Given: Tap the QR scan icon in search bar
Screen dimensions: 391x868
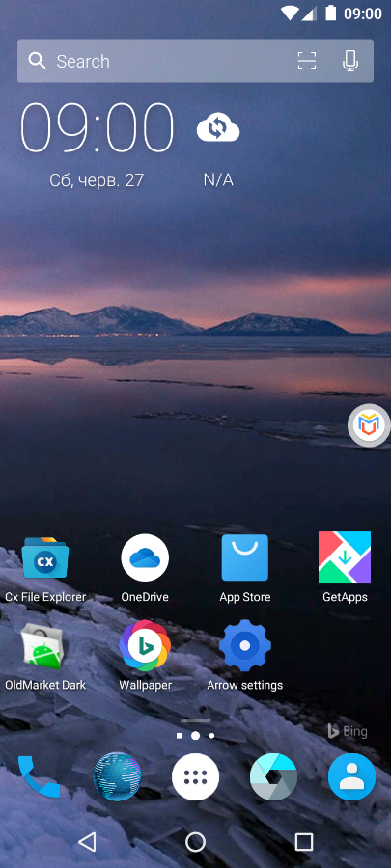Looking at the screenshot, I should [307, 61].
